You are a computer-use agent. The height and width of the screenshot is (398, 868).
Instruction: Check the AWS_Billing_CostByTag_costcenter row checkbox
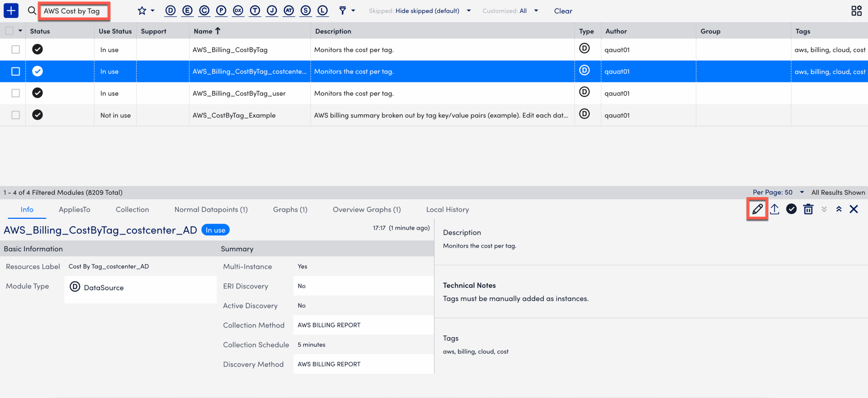point(16,71)
